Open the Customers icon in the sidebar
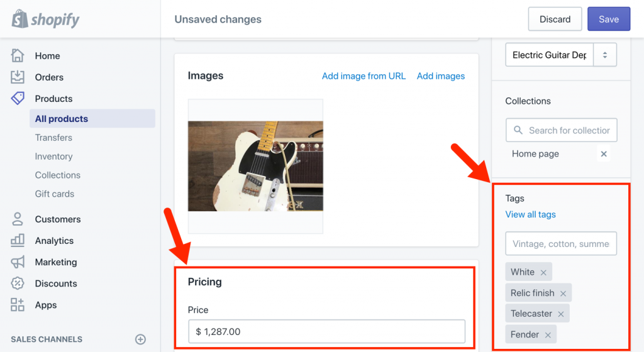Screen dimensions: 644x352 coord(18,219)
